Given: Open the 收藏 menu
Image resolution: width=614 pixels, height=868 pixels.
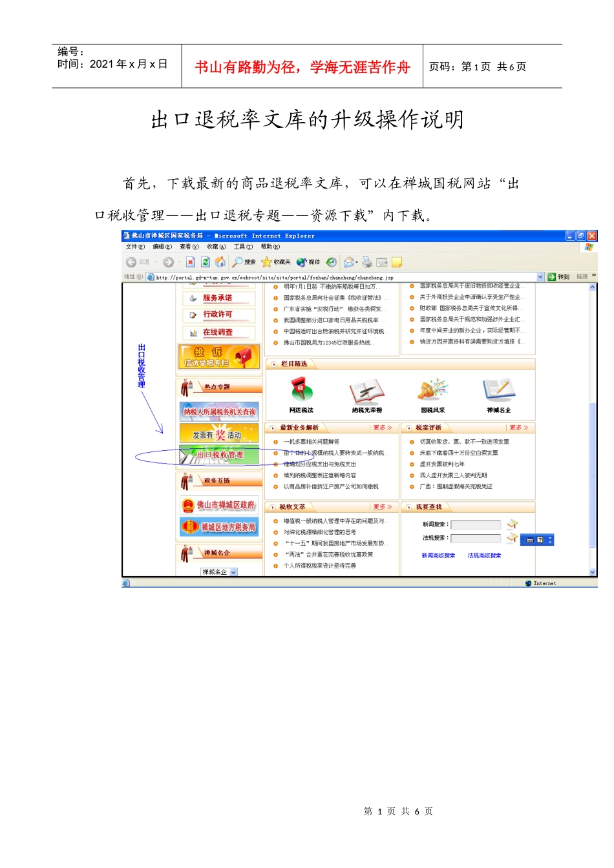Looking at the screenshot, I should point(217,247).
